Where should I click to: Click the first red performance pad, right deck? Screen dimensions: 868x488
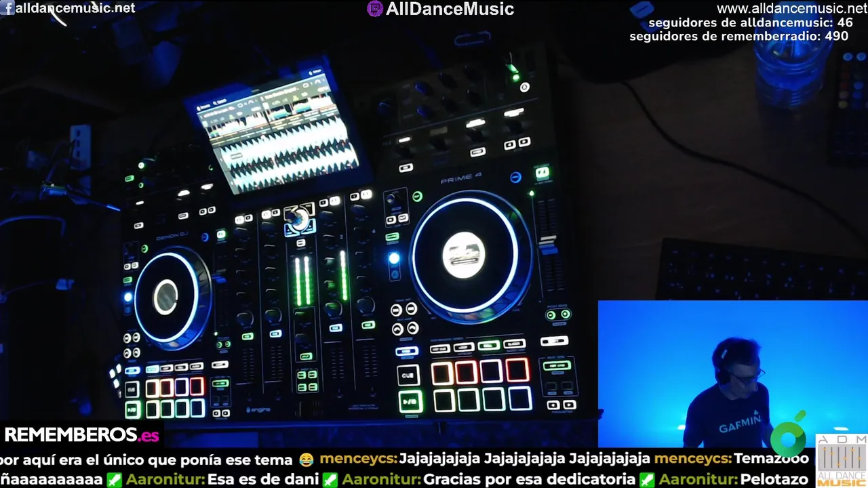[x=441, y=373]
